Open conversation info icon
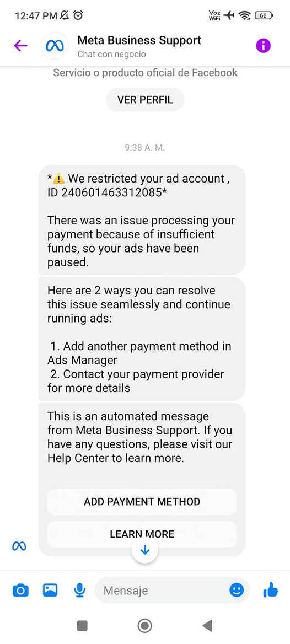 264,46
